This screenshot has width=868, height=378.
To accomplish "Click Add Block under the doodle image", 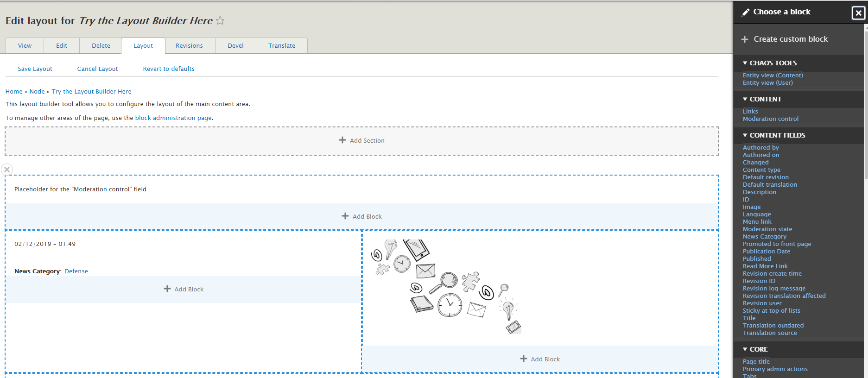I will point(540,359).
